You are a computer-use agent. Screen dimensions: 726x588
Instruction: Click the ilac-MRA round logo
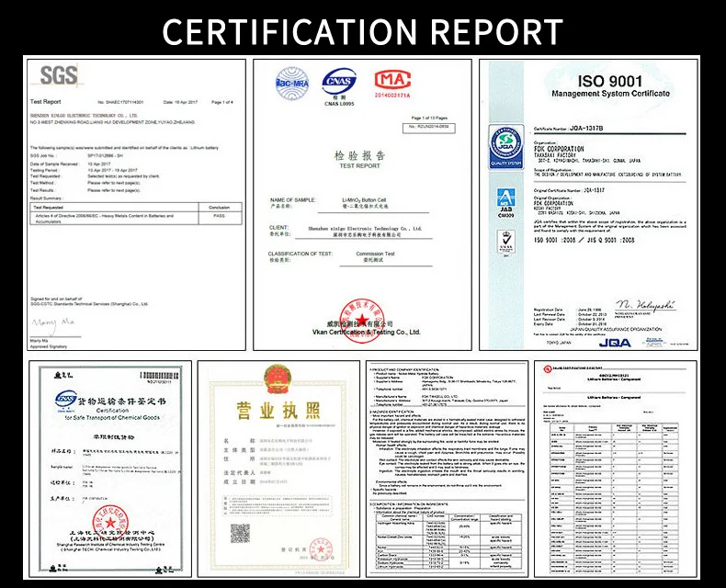click(292, 84)
